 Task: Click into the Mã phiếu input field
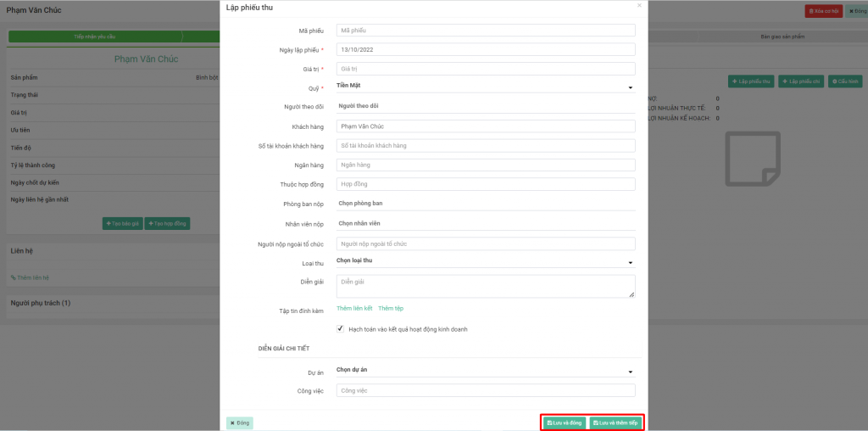click(x=485, y=30)
